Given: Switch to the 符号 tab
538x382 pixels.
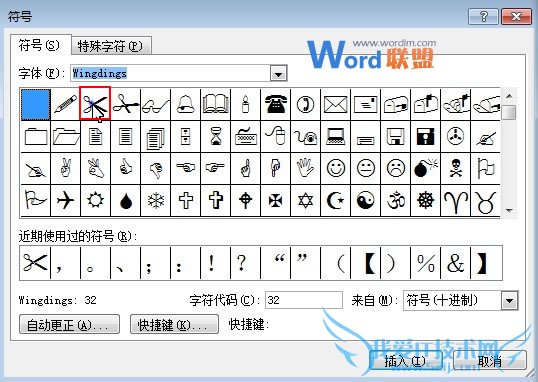Looking at the screenshot, I should tap(40, 45).
